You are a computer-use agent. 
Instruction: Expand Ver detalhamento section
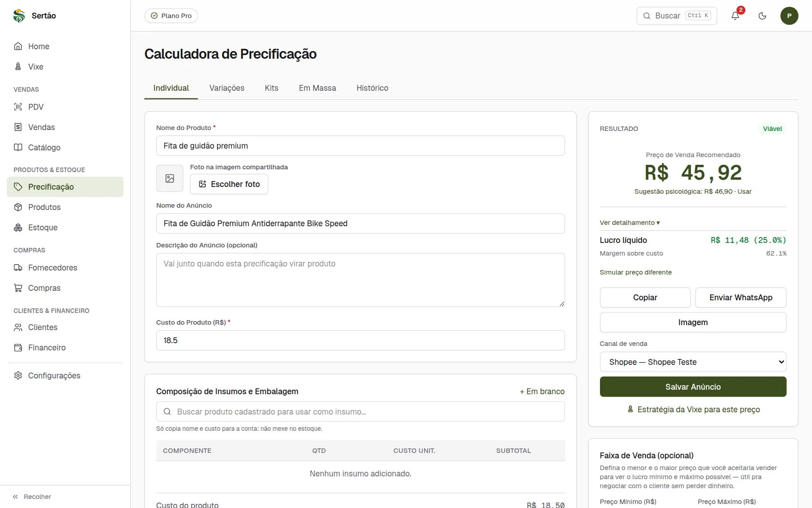click(630, 223)
